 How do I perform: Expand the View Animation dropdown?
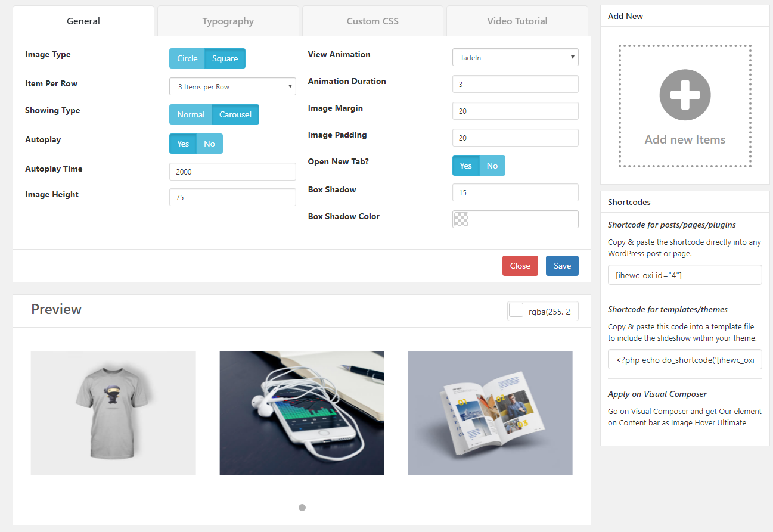(x=516, y=57)
